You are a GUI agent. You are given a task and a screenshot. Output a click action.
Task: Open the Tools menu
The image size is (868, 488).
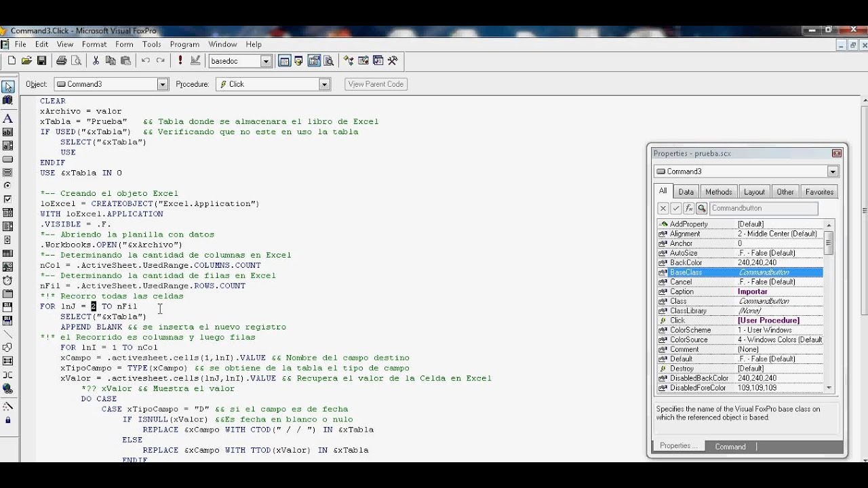pyautogui.click(x=152, y=44)
